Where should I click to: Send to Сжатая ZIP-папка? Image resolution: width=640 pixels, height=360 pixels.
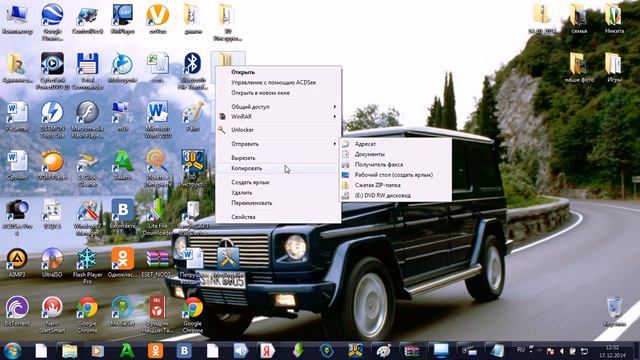[396, 185]
